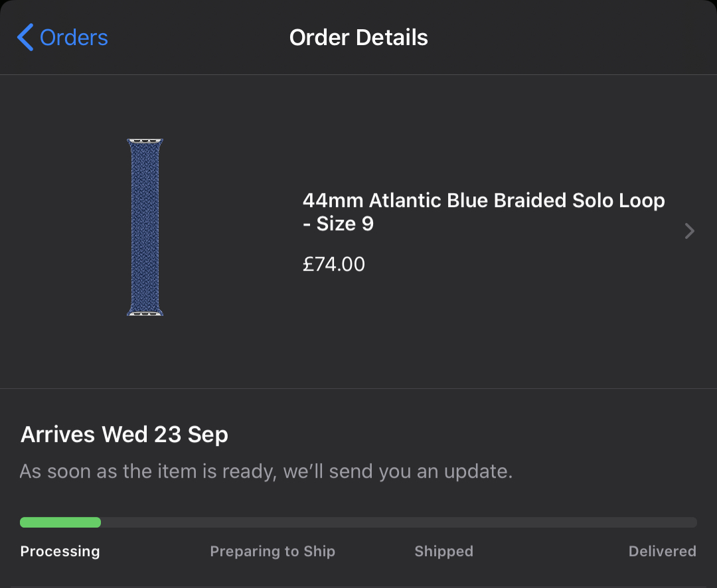Click the Arrives Wed 23 Sep heading
Viewport: 717px width, 588px height.
coord(124,435)
